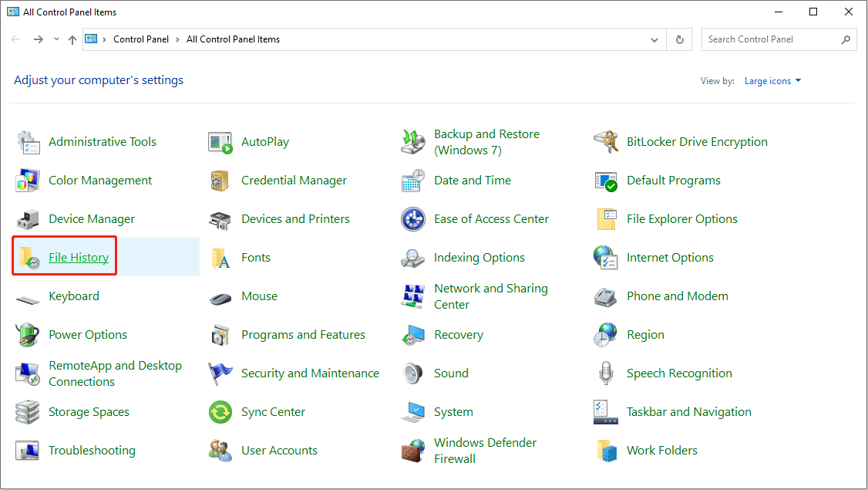
Task: Open the File History link
Action: pos(79,258)
